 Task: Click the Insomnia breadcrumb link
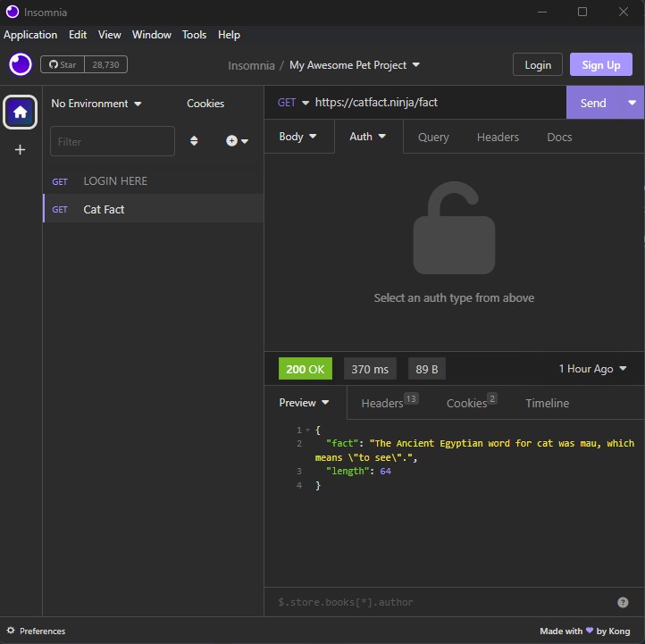coord(251,65)
